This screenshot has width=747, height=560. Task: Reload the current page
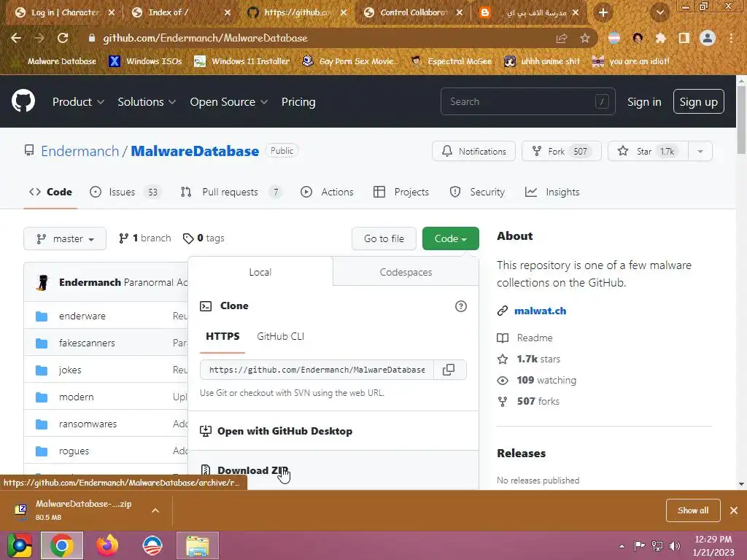(x=63, y=38)
